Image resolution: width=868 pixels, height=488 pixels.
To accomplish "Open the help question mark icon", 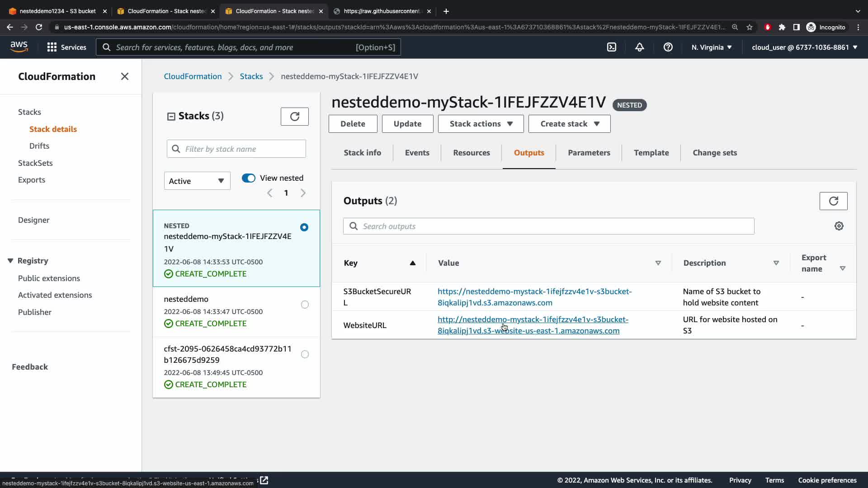I will tap(668, 47).
